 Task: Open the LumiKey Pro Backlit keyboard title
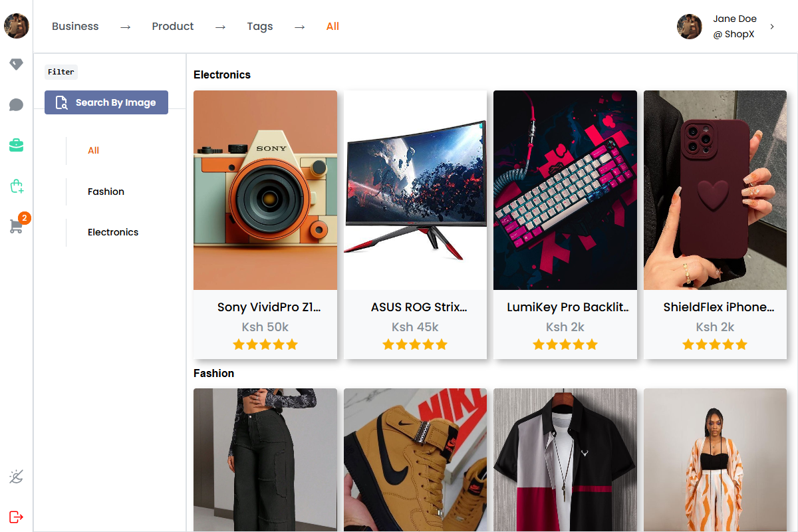[x=568, y=307]
